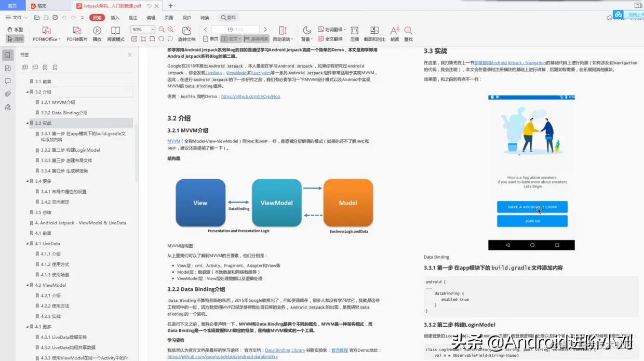Screen dimensions: 644x361
Task: Collapse bookmark 4.2 ViewModel
Action: pyautogui.click(x=28, y=285)
